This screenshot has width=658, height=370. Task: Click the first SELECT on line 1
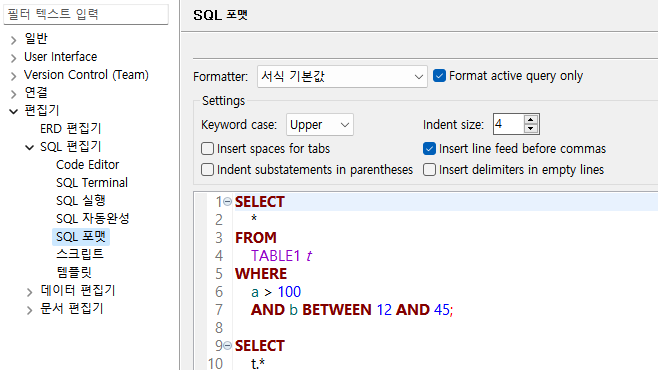260,202
